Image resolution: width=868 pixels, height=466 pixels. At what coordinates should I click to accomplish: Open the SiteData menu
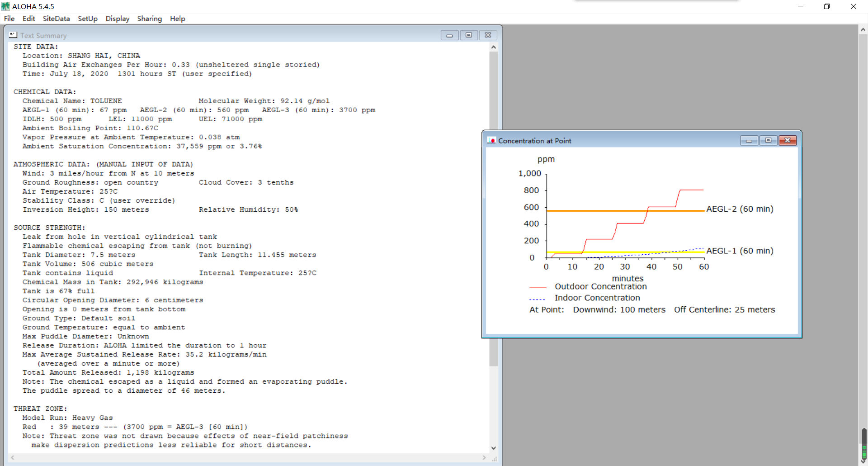56,19
